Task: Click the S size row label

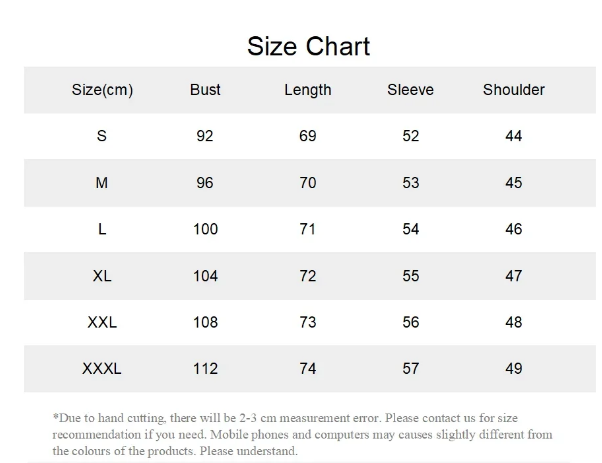Action: coord(102,136)
